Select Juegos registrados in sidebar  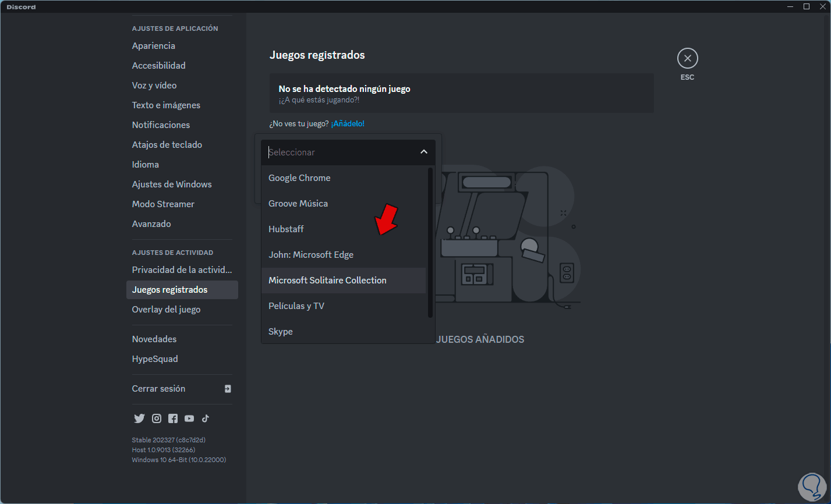pyautogui.click(x=182, y=290)
